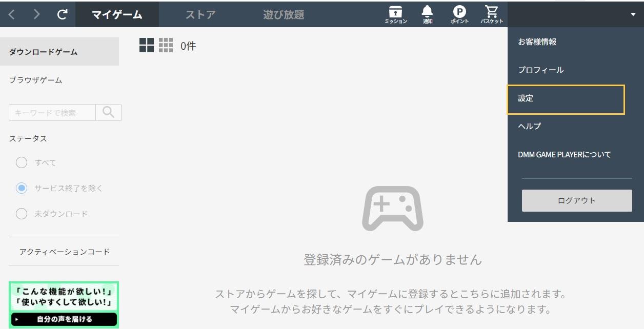Click the keyword search magnifier icon
The width and height of the screenshot is (644, 329).
click(x=108, y=112)
